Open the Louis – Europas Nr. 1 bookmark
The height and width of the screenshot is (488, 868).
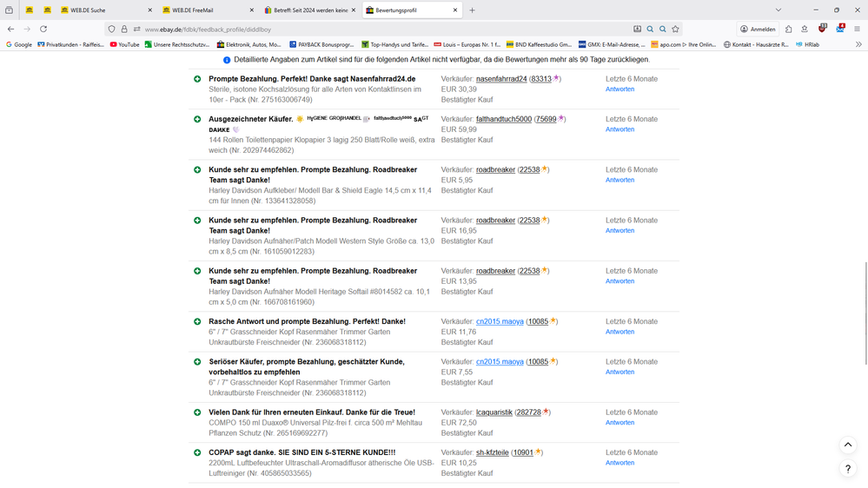tap(467, 44)
